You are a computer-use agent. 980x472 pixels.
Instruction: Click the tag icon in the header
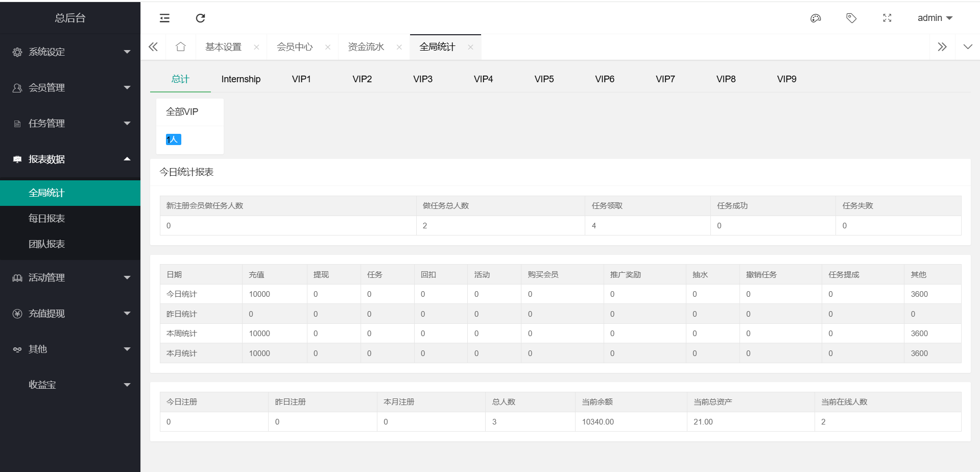tap(851, 18)
